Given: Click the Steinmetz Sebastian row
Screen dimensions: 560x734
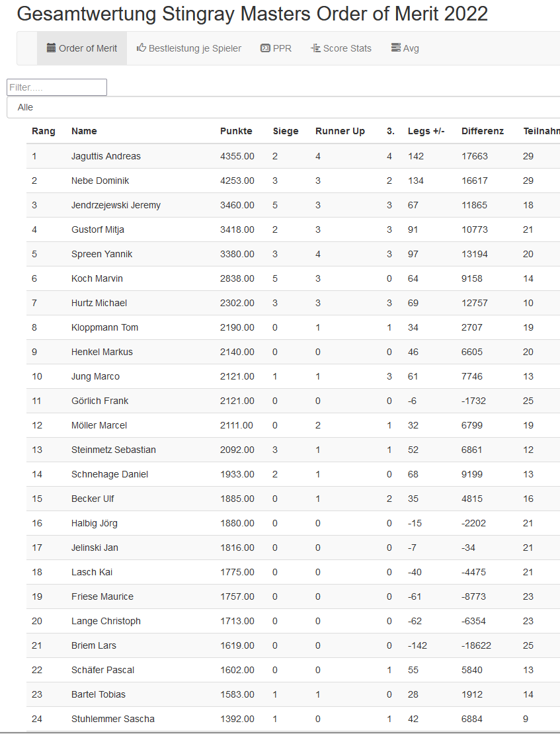Looking at the screenshot, I should coord(114,450).
